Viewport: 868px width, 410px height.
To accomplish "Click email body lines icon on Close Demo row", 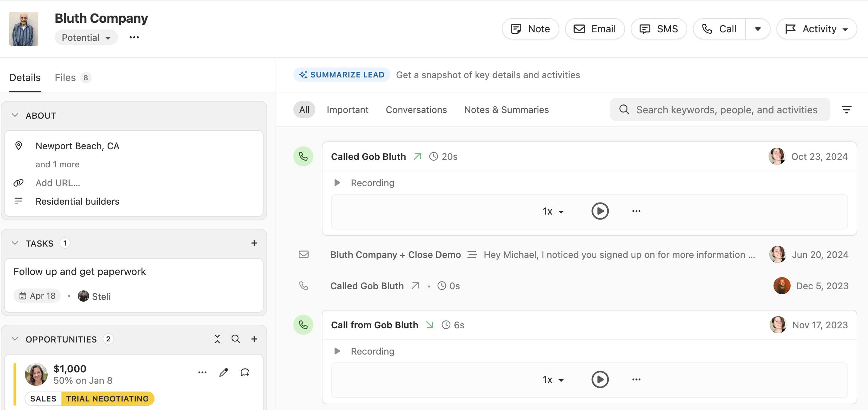I will tap(472, 254).
